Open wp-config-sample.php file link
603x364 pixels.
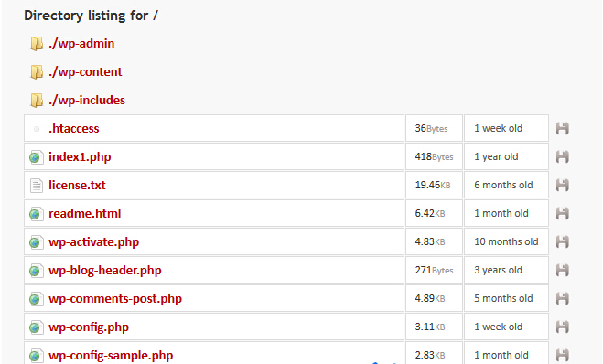click(x=111, y=356)
